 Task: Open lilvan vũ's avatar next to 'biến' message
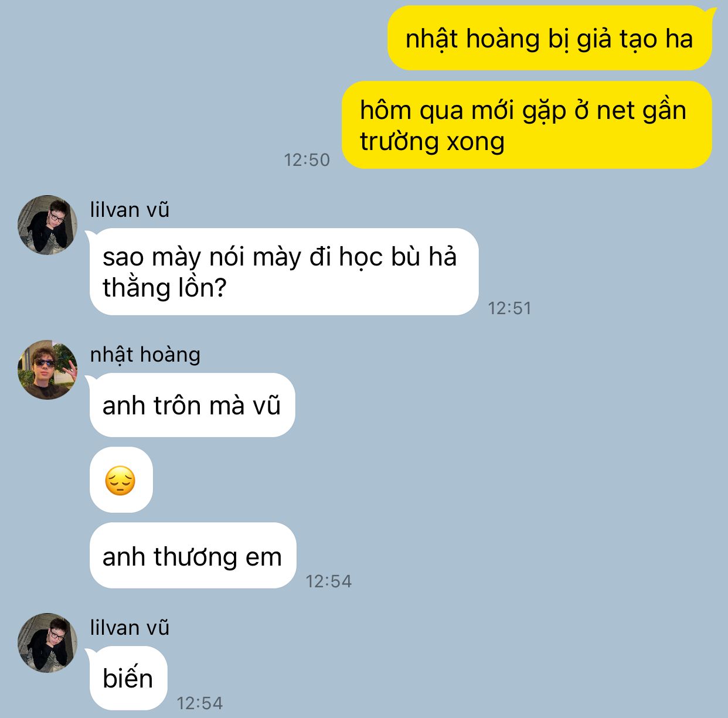[x=47, y=643]
